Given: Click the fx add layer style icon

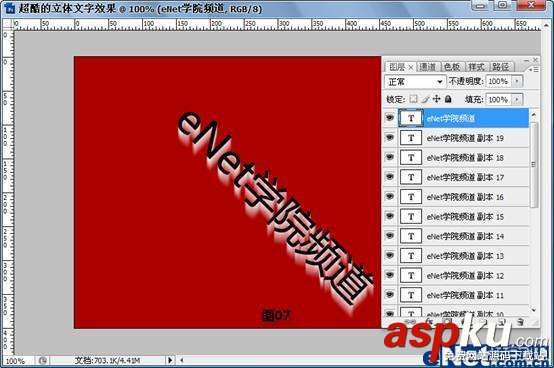Looking at the screenshot, I should click(429, 322).
